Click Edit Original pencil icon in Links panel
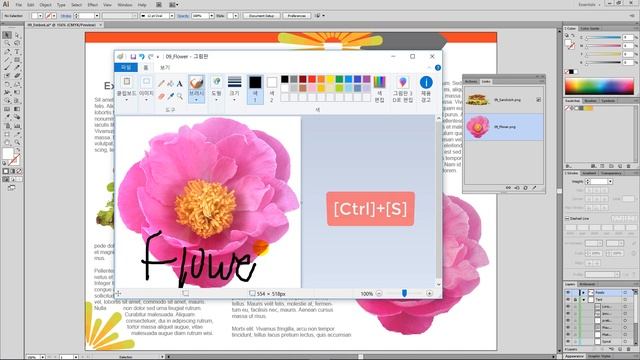 [x=534, y=188]
